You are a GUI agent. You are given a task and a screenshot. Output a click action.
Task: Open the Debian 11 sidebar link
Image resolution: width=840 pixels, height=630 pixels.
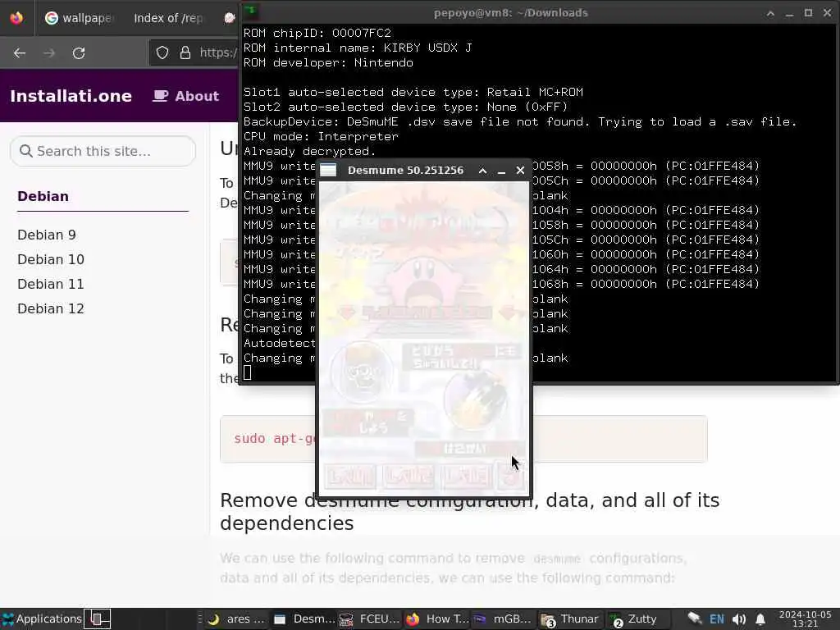pyautogui.click(x=50, y=284)
